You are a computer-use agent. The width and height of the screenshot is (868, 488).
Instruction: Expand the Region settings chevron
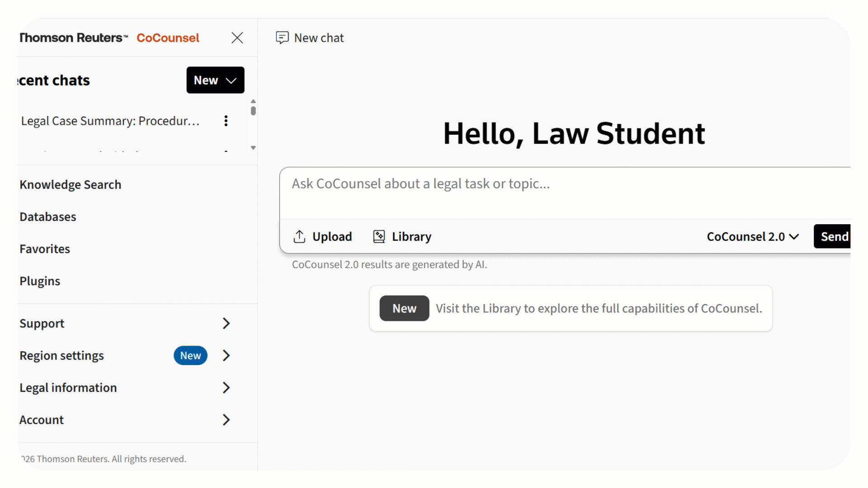[226, 356]
